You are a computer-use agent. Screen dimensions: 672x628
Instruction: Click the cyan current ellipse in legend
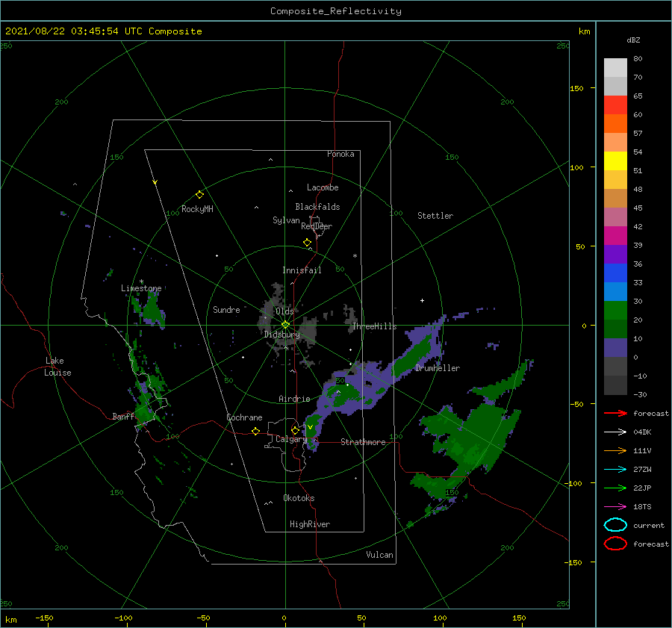(x=615, y=525)
